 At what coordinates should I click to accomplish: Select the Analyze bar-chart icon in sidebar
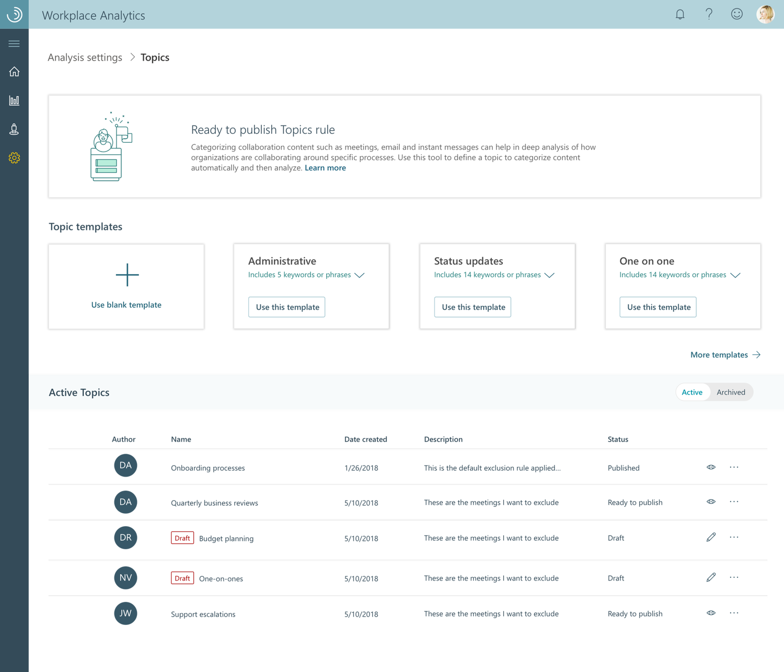[14, 100]
